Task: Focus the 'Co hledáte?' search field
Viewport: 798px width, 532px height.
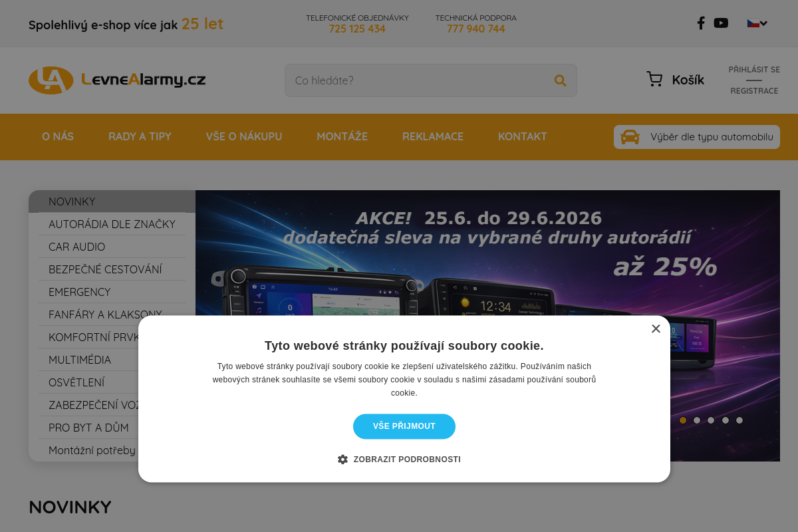Action: (x=431, y=80)
